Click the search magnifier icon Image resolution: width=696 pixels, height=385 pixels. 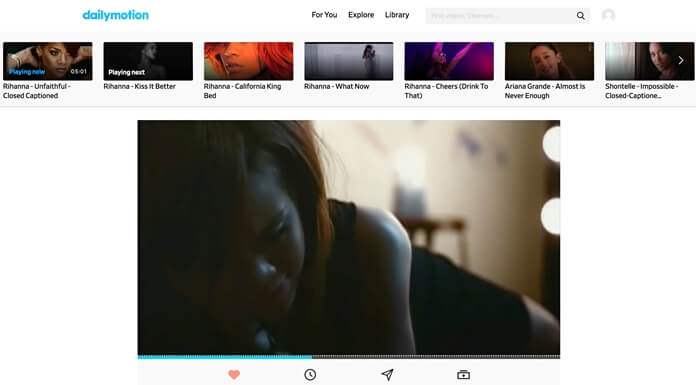581,16
